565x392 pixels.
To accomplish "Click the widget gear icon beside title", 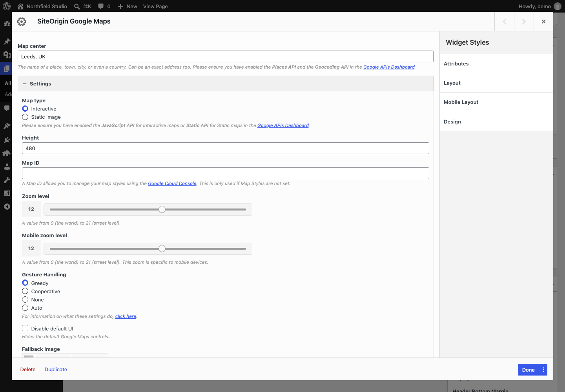I will coord(22,22).
